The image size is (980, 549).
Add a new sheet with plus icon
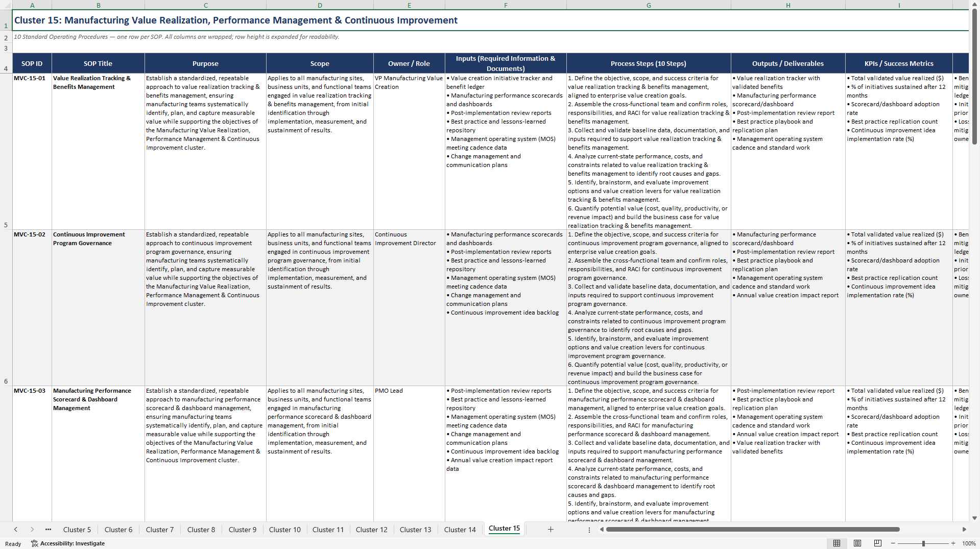(x=551, y=530)
